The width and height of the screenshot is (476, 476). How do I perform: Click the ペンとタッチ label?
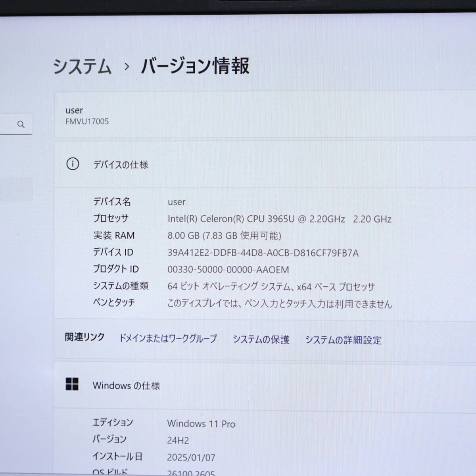coord(114,303)
